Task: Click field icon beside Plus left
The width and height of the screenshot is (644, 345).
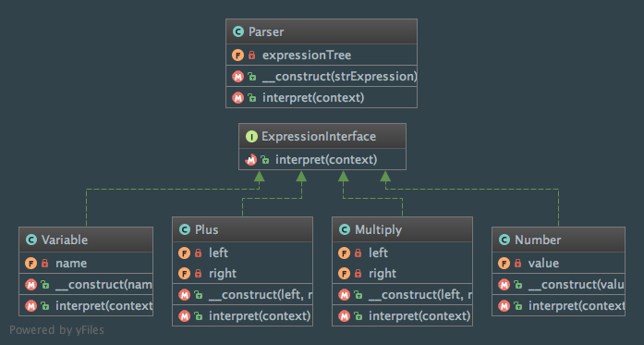Action: click(x=185, y=253)
